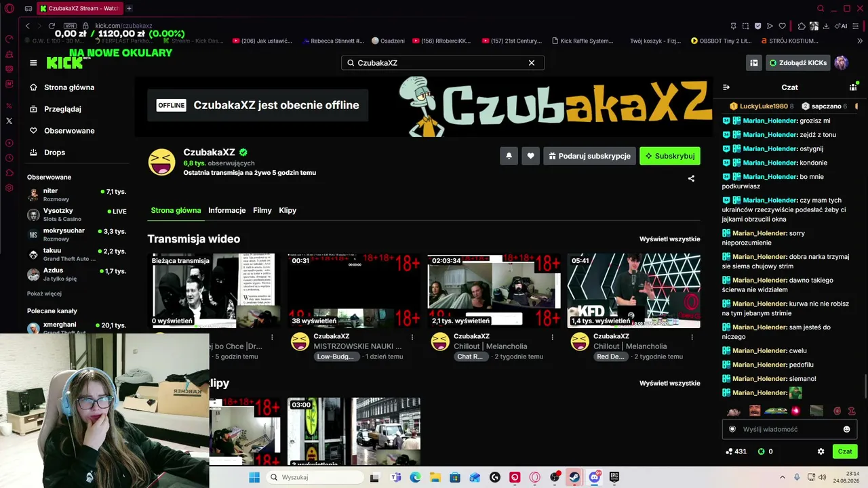Open the emoji picker in chat
The height and width of the screenshot is (488, 868).
coord(846,429)
